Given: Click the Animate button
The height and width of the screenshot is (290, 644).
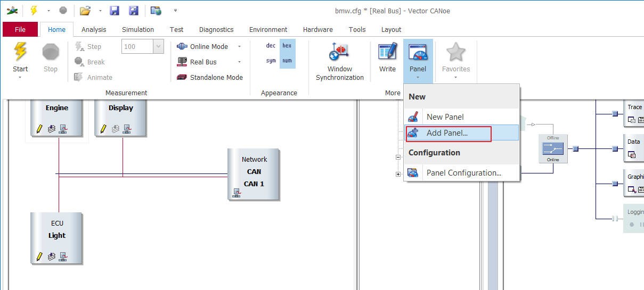Looking at the screenshot, I should (x=93, y=77).
